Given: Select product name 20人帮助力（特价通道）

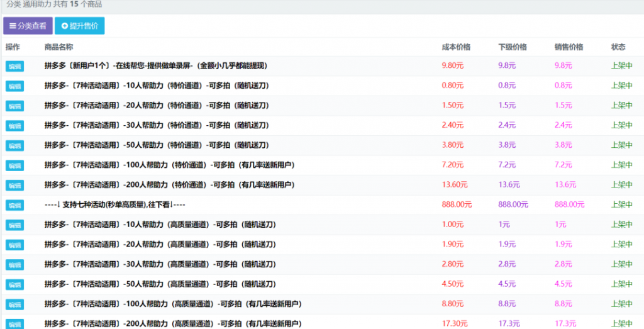Looking at the screenshot, I should click(157, 105).
